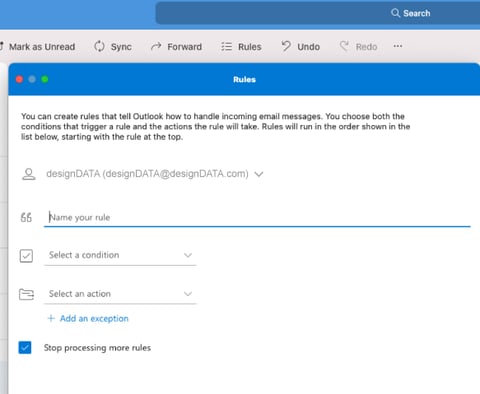Image resolution: width=480 pixels, height=394 pixels.
Task: Open the more options ellipsis in toolbar
Action: click(398, 46)
